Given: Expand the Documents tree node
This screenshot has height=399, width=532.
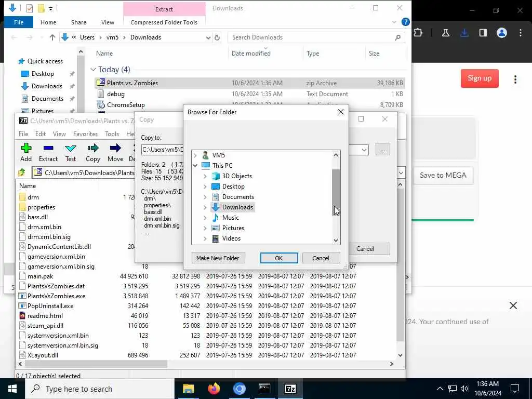Looking at the screenshot, I should tap(205, 197).
